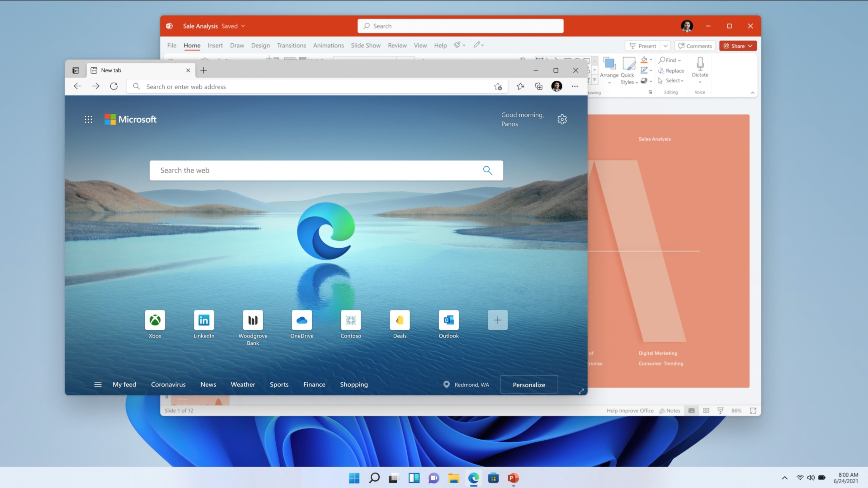Open Sale Analysis Saved title dropdown
This screenshot has width=868, height=488.
(x=243, y=26)
